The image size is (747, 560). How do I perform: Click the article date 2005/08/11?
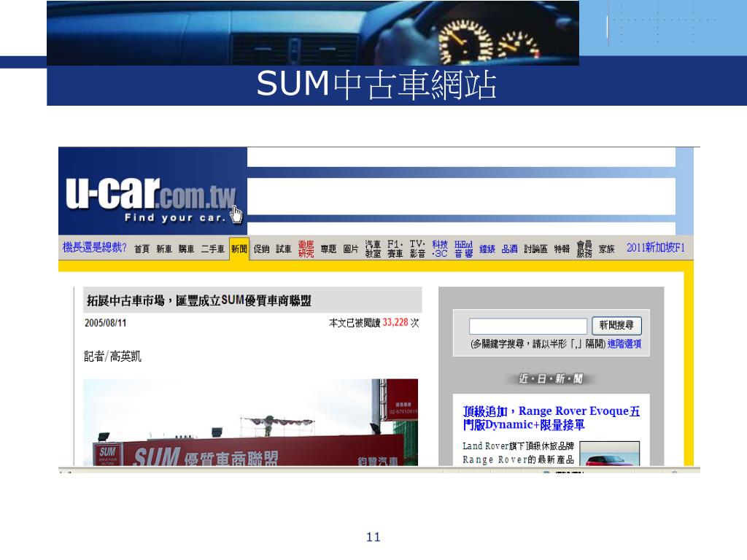[105, 323]
